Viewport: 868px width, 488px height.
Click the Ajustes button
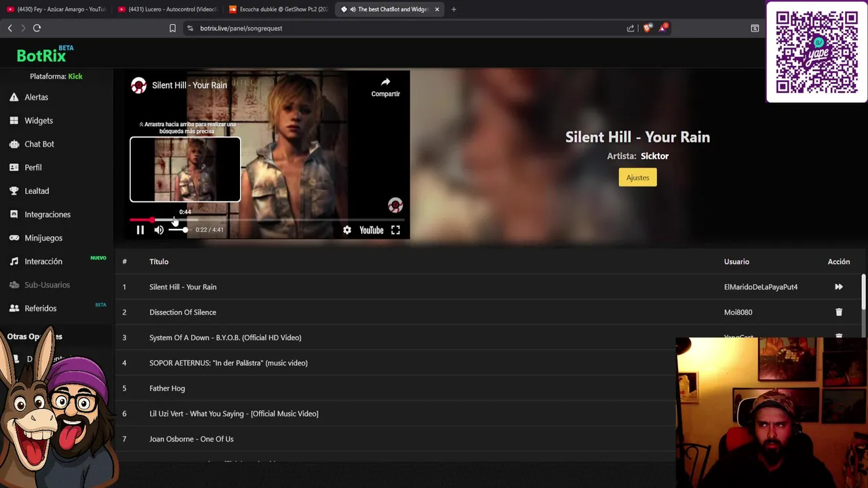637,178
